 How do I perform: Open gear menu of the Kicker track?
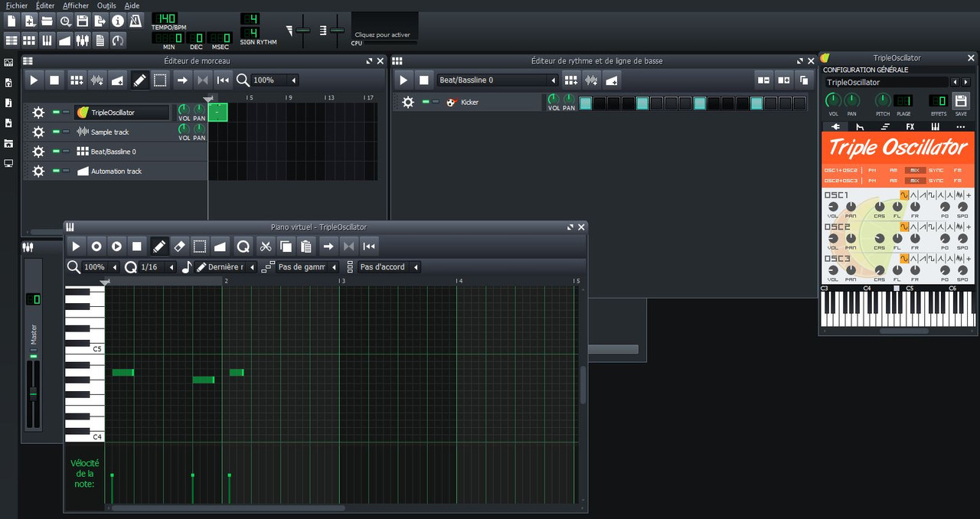click(x=408, y=102)
